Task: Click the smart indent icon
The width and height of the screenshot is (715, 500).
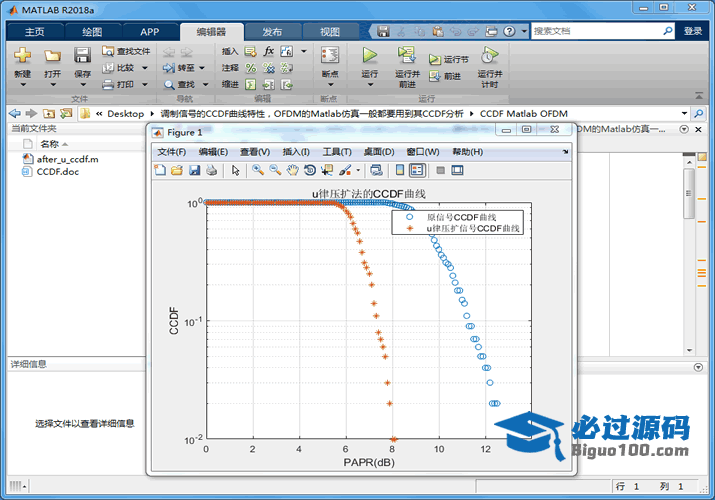Action: pos(250,84)
